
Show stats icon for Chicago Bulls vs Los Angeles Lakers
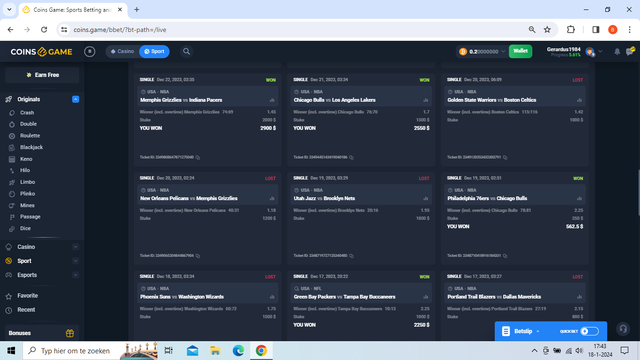pyautogui.click(x=426, y=100)
